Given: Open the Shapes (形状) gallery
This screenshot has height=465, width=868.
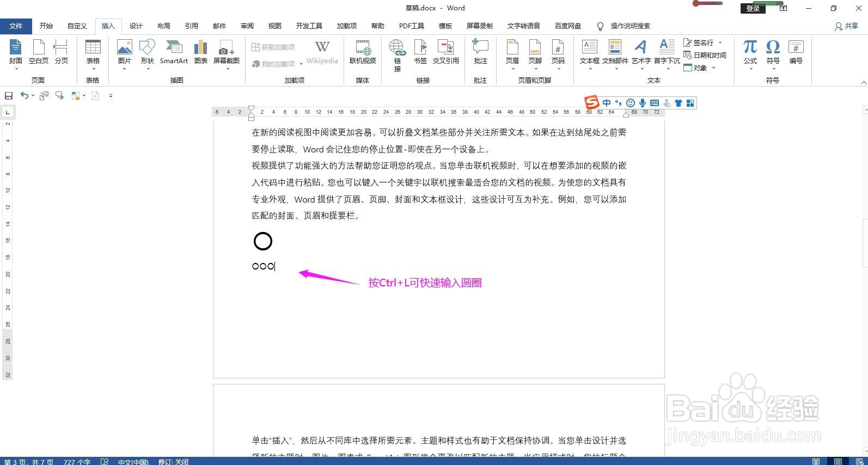Looking at the screenshot, I should tap(148, 54).
